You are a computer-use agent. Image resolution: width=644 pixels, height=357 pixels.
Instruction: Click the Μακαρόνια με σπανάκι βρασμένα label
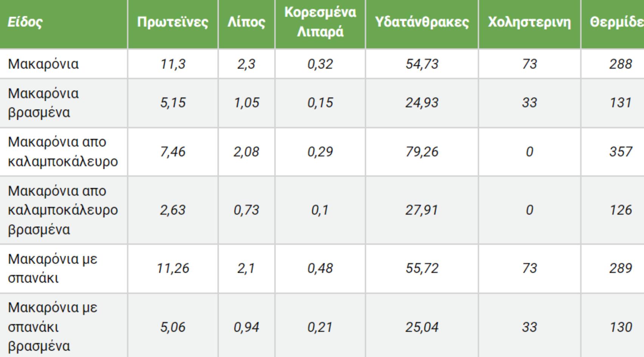53,327
